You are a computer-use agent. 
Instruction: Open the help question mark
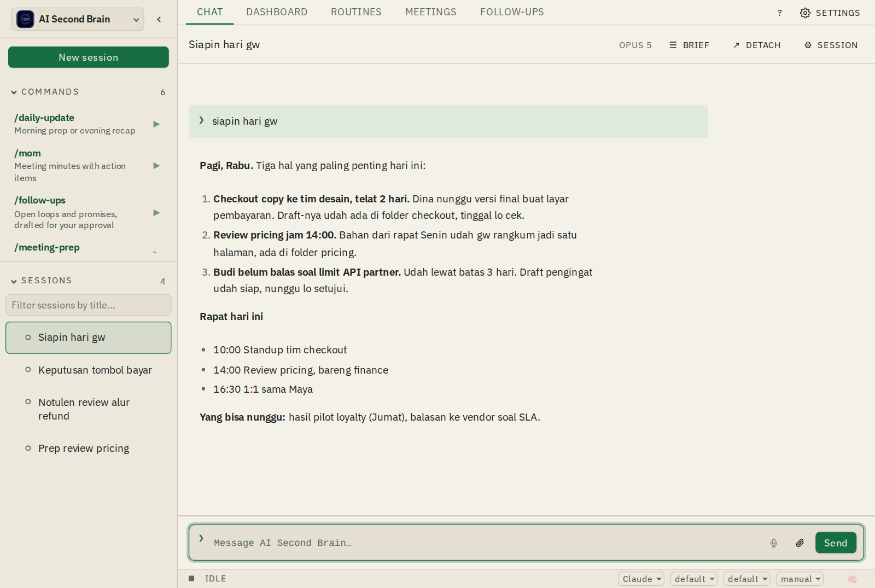pyautogui.click(x=780, y=13)
